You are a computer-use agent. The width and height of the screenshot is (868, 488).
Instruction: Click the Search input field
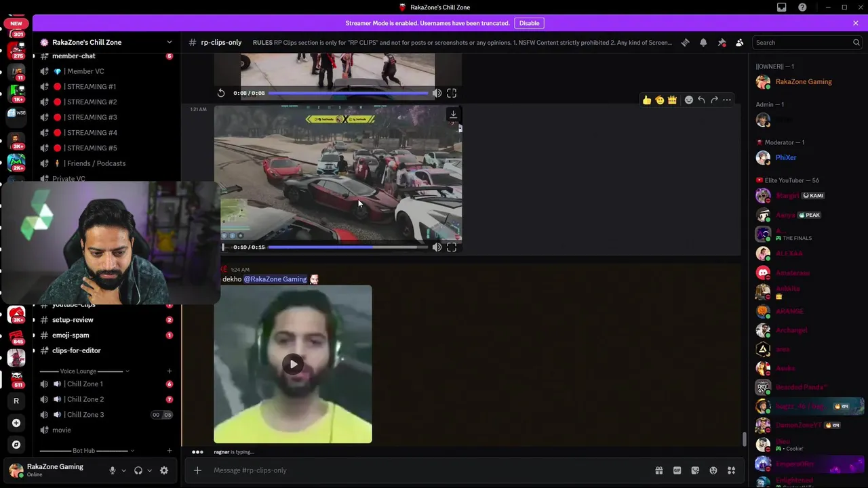pyautogui.click(x=806, y=42)
